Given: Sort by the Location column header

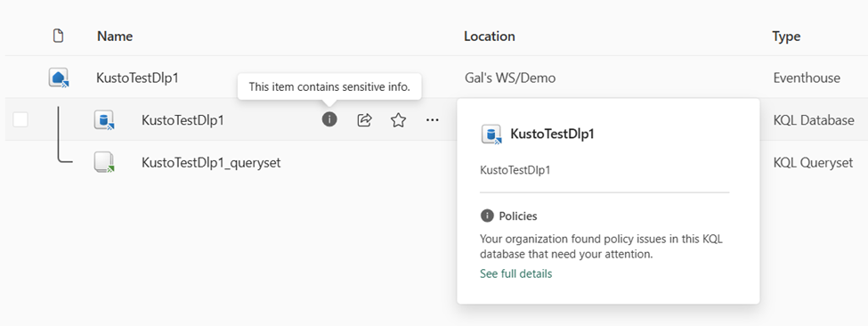Looking at the screenshot, I should tap(490, 36).
